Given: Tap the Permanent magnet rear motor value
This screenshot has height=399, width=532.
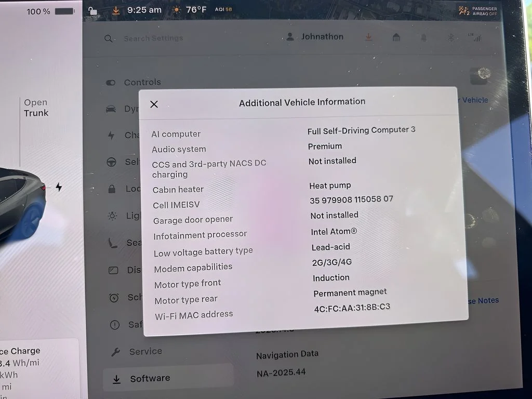Looking at the screenshot, I should click(x=350, y=293).
